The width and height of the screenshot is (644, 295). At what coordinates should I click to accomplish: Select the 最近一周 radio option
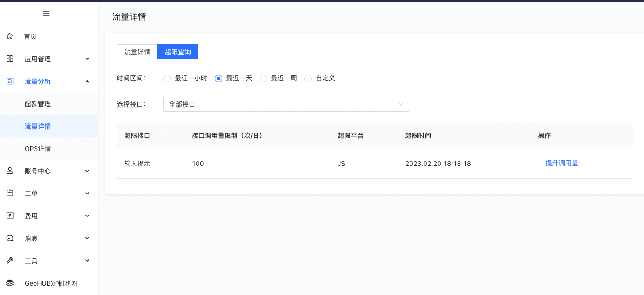pos(263,79)
